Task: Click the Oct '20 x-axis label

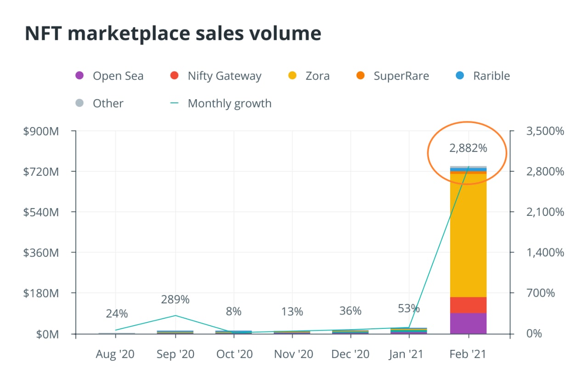Action: click(233, 354)
